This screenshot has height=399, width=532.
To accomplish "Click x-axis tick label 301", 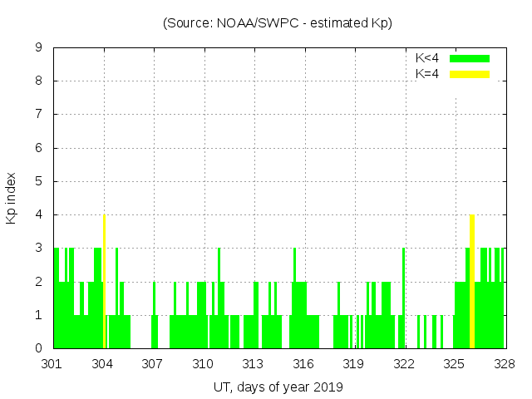I will (53, 364).
